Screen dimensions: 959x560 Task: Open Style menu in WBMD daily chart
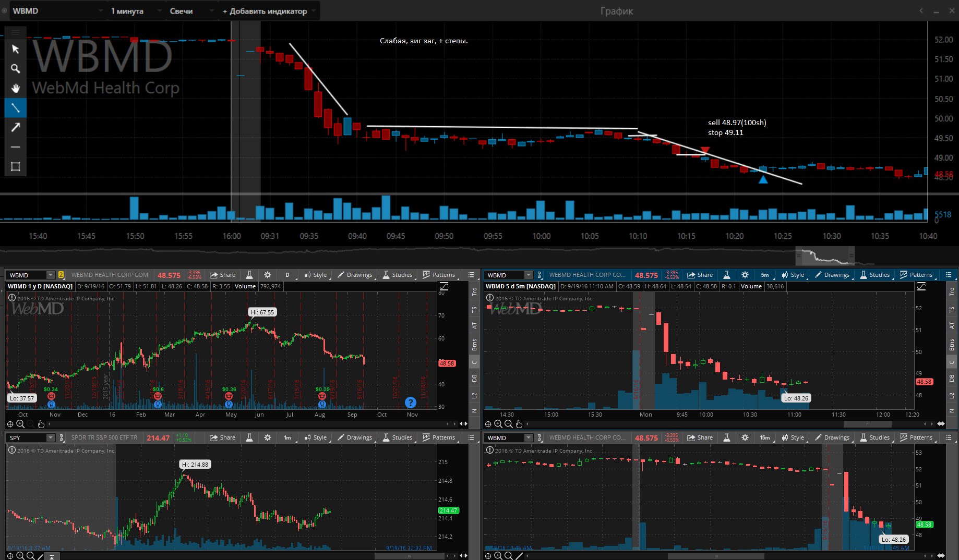[316, 275]
